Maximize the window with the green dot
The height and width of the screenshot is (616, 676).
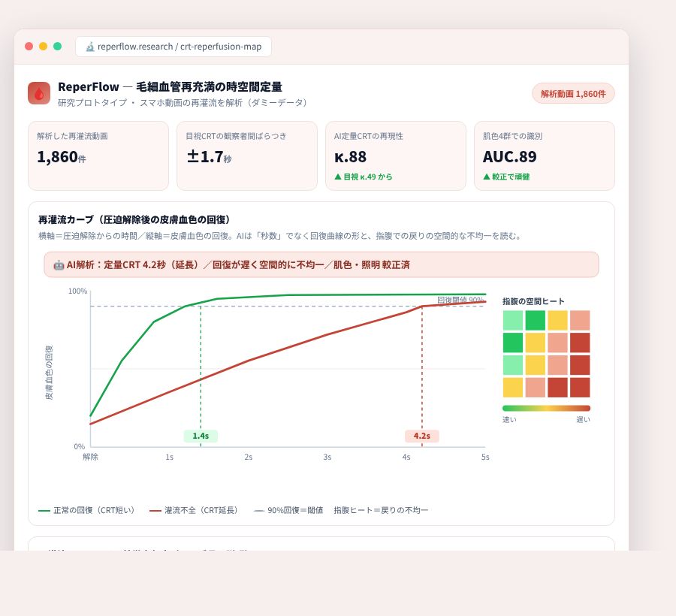tap(57, 46)
